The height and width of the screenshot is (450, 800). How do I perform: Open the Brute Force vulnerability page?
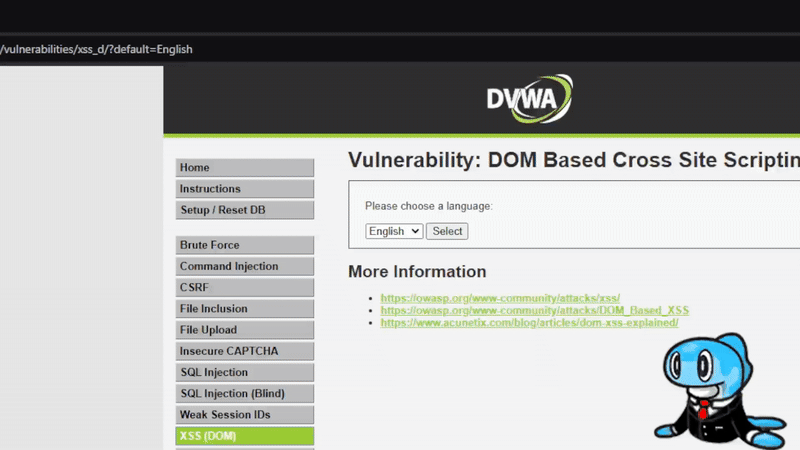[245, 245]
